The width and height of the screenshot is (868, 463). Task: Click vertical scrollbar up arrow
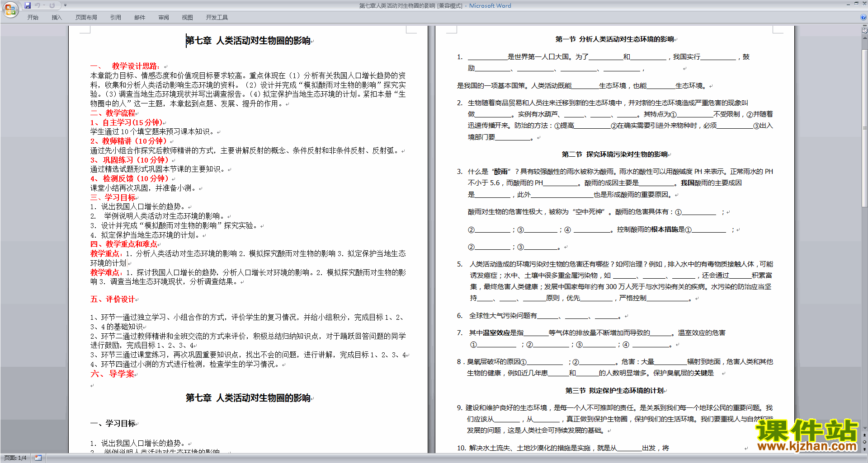(865, 37)
